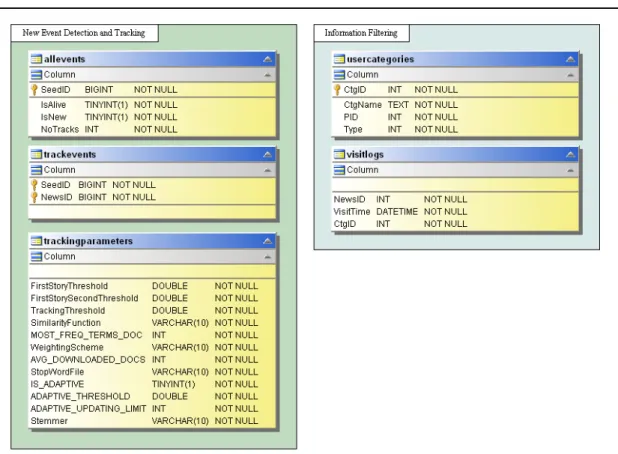The height and width of the screenshot is (454, 618).
Task: Click the TINYINT(1) type of IsAlive
Action: pos(106,105)
